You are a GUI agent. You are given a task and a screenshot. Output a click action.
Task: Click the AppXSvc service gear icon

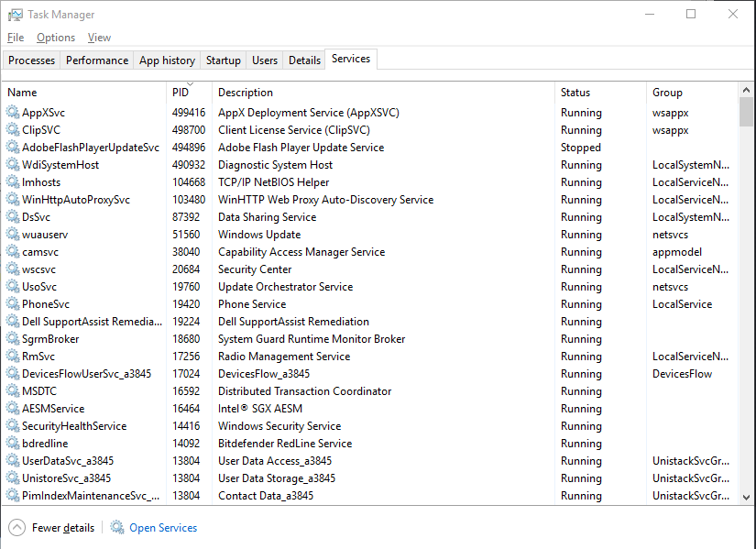(x=13, y=113)
